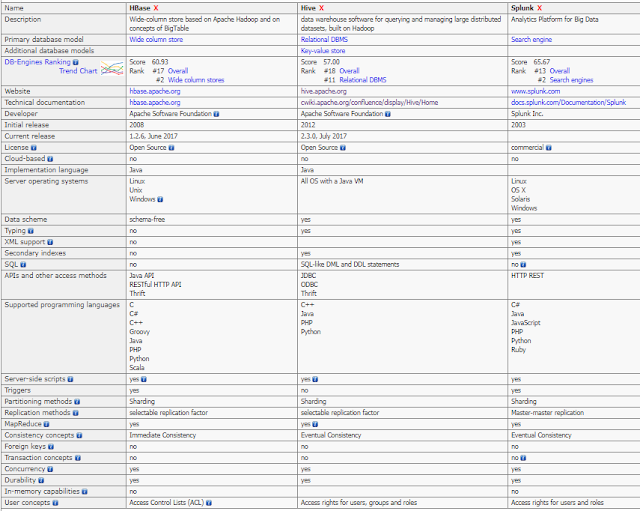Screen dimensions: 640x511
Task: Open the Key-value store link
Action: pyautogui.click(x=323, y=51)
